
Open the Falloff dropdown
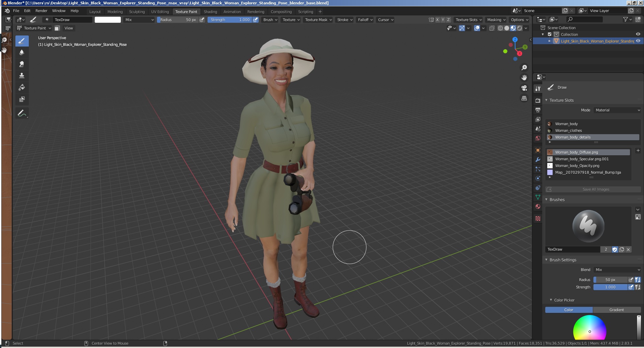tap(365, 20)
